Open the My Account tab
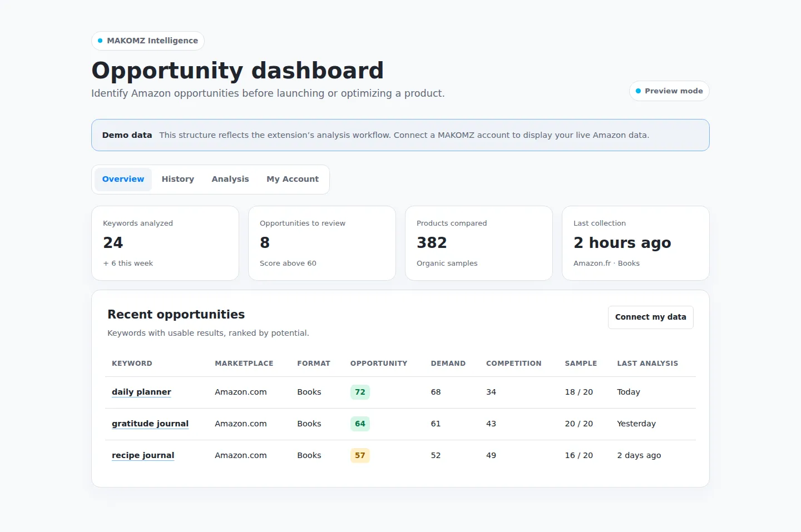 point(293,180)
